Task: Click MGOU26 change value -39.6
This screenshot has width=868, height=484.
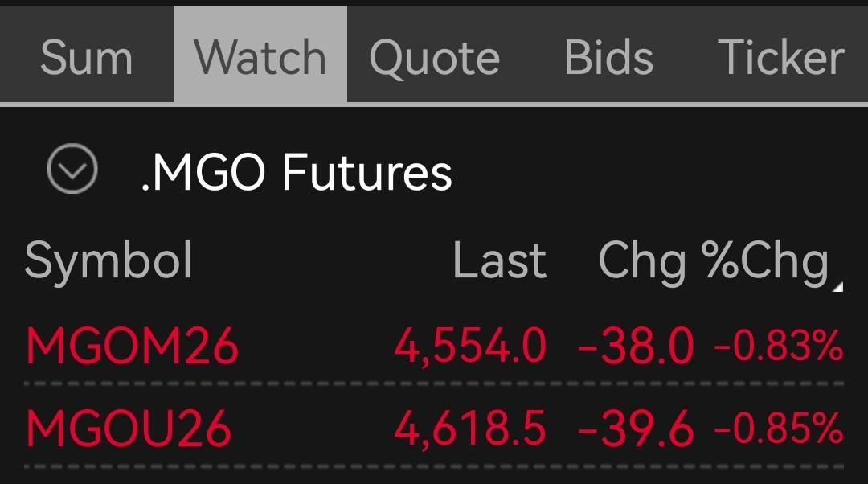Action: [x=636, y=429]
